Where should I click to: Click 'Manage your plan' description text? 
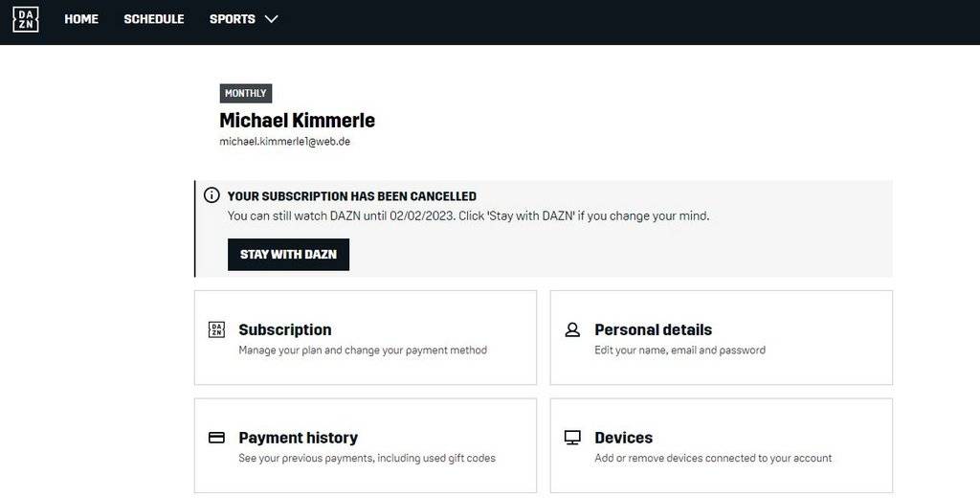(x=363, y=351)
